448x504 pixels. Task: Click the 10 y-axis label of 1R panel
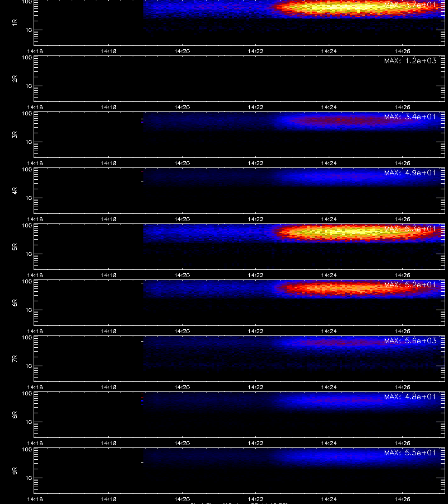tap(29, 30)
